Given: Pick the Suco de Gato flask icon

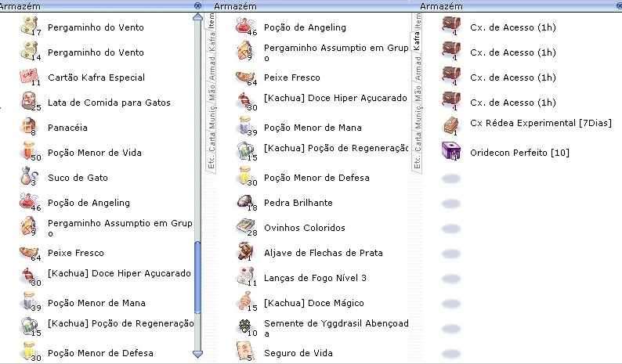Looking at the screenshot, I should click(28, 176).
